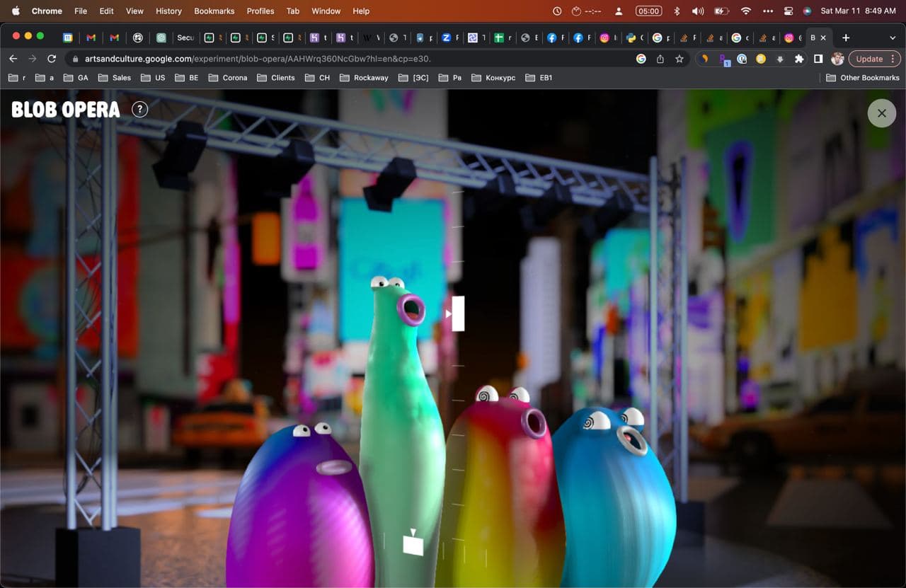906x588 pixels.
Task: Open the Apple menu
Action: point(16,11)
